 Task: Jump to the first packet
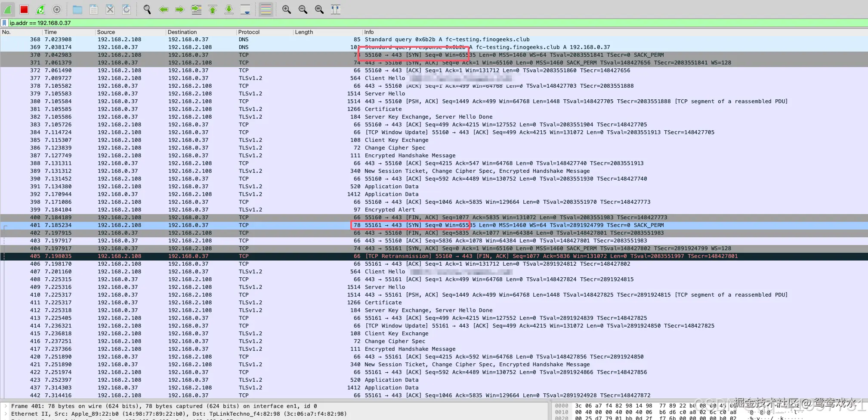[213, 9]
